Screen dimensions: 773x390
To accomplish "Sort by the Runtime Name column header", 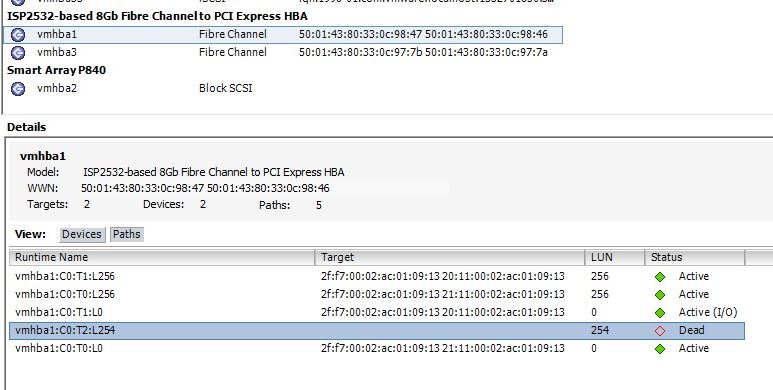I will tap(162, 257).
